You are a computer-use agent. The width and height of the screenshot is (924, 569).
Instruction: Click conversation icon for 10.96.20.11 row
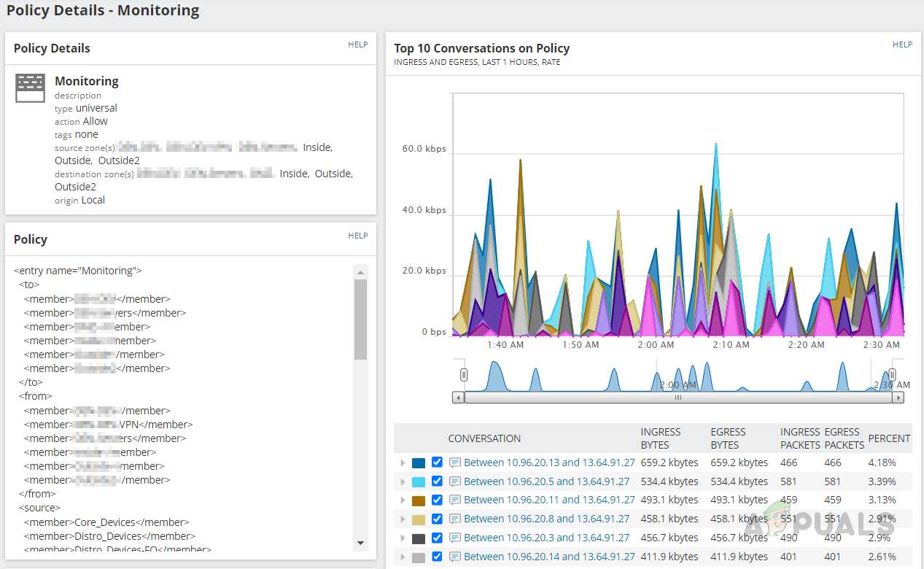tap(455, 500)
